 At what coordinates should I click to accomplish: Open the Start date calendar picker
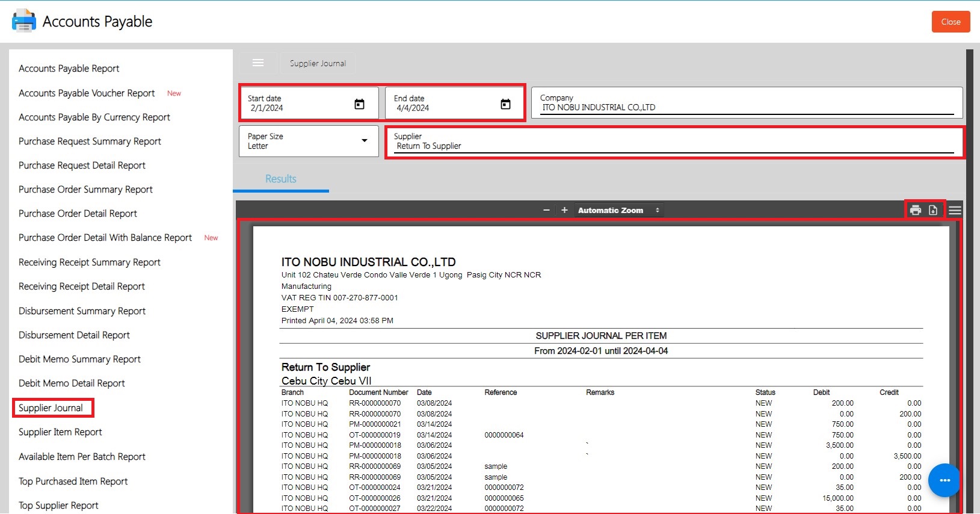coord(359,104)
